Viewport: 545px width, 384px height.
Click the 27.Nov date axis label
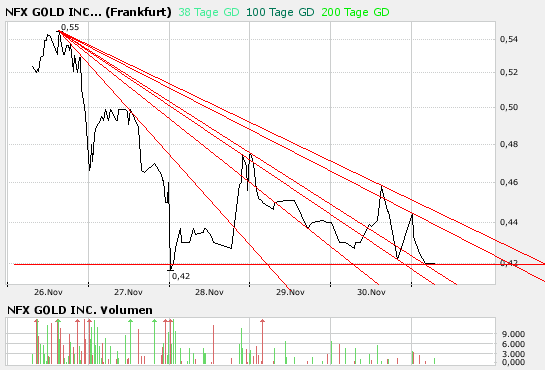point(128,292)
